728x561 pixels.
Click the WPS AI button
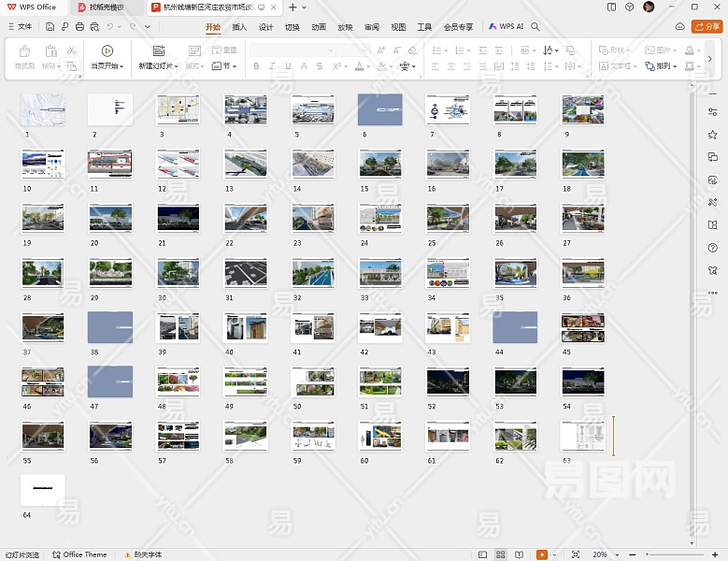[506, 27]
